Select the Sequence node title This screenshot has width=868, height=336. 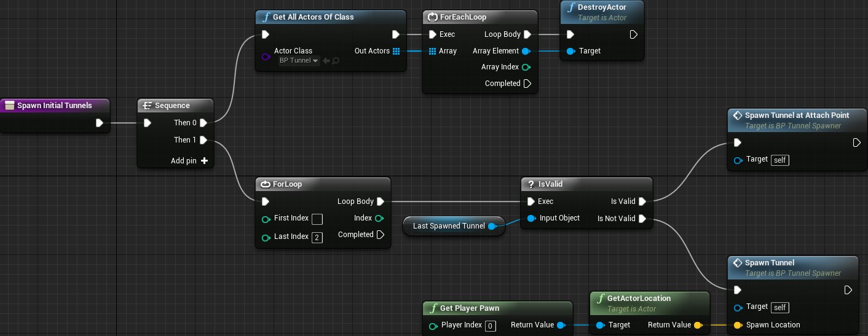pyautogui.click(x=172, y=106)
